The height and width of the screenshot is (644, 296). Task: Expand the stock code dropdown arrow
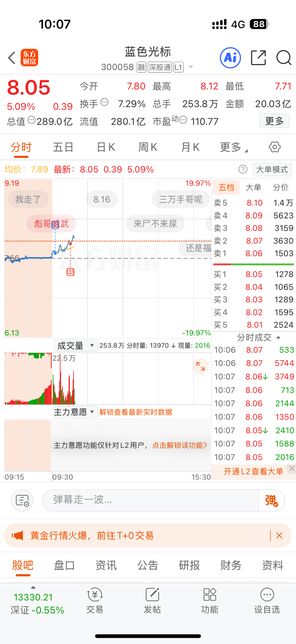click(x=191, y=67)
